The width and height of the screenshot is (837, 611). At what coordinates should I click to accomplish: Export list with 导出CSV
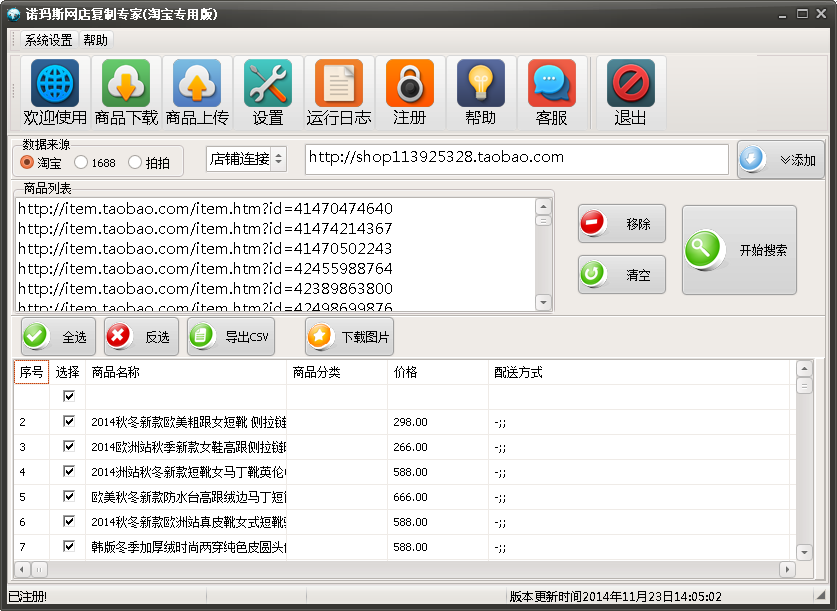pyautogui.click(x=231, y=336)
